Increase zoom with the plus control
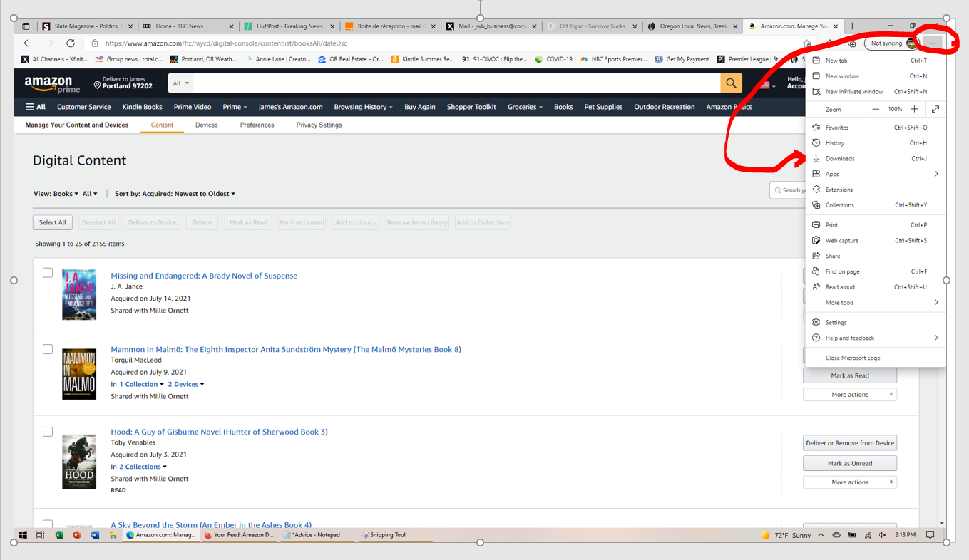The image size is (969, 560). click(x=916, y=109)
